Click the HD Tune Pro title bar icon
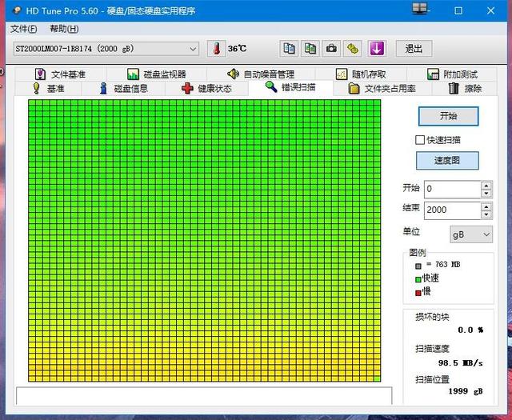The height and width of the screenshot is (420, 512). tap(17, 10)
